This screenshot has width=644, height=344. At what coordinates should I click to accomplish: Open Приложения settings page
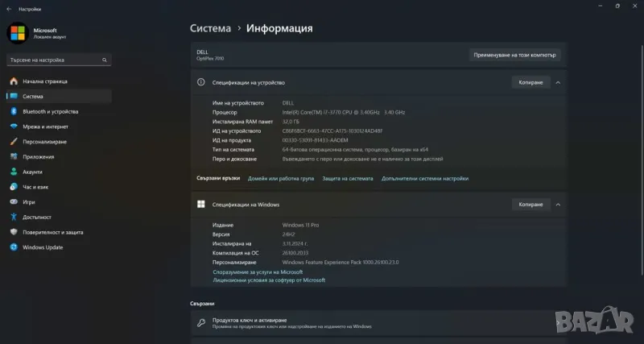pyautogui.click(x=38, y=156)
